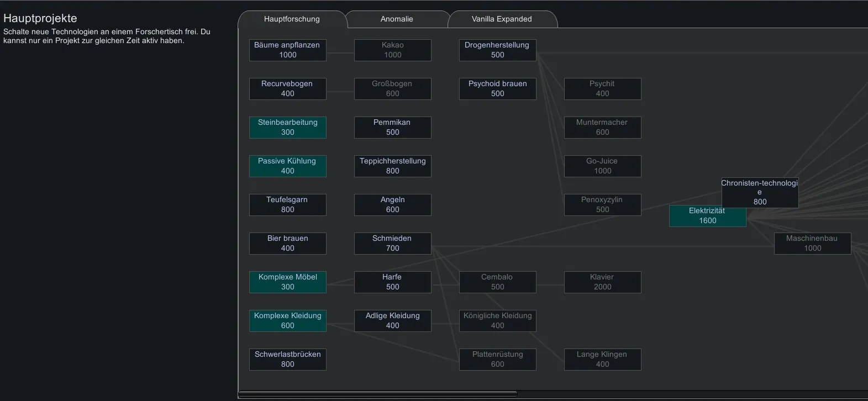Select the Schmieden research node
868x401 pixels.
pos(392,243)
